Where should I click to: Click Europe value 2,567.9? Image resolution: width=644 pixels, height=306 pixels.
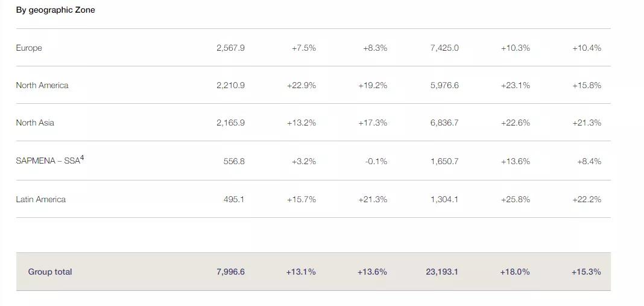click(x=230, y=48)
